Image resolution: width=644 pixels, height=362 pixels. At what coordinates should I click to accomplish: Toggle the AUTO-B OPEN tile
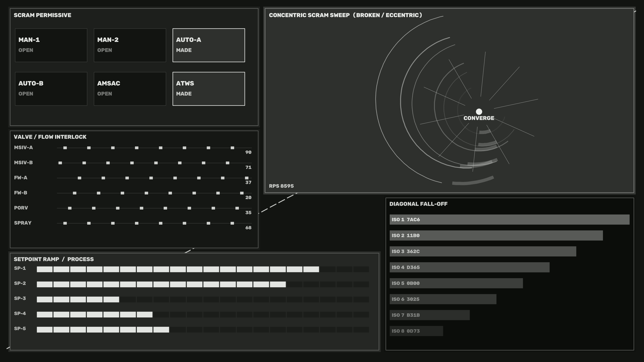tap(51, 89)
